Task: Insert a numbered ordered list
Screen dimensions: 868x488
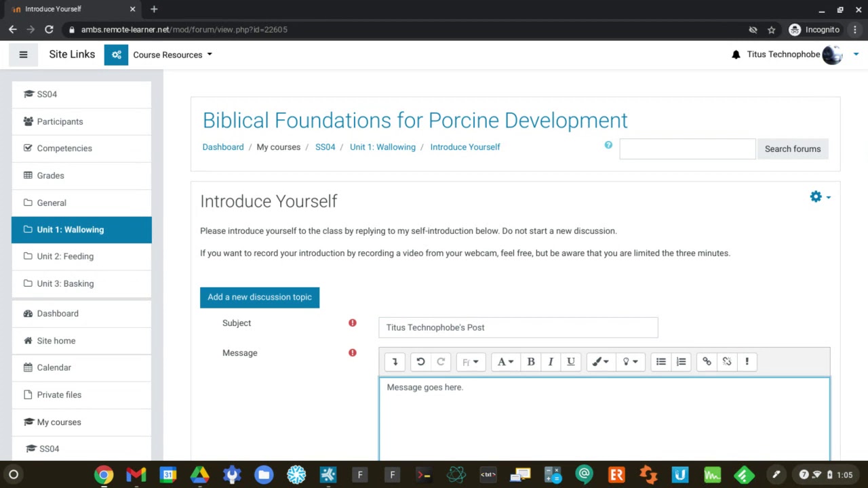Action: pyautogui.click(x=682, y=362)
